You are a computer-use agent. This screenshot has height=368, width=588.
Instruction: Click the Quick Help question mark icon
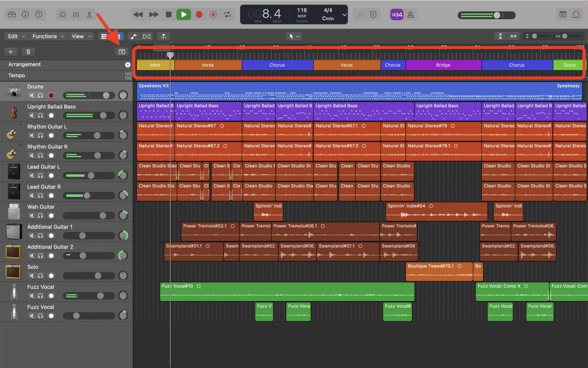[39, 14]
